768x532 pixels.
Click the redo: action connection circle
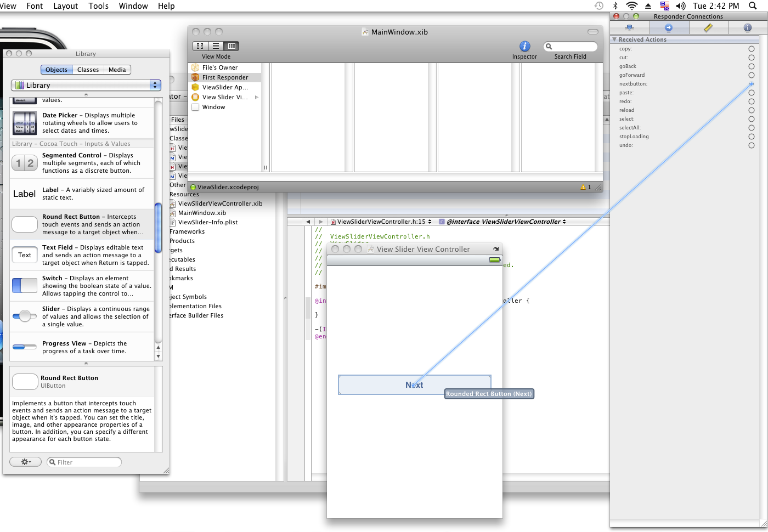752,101
